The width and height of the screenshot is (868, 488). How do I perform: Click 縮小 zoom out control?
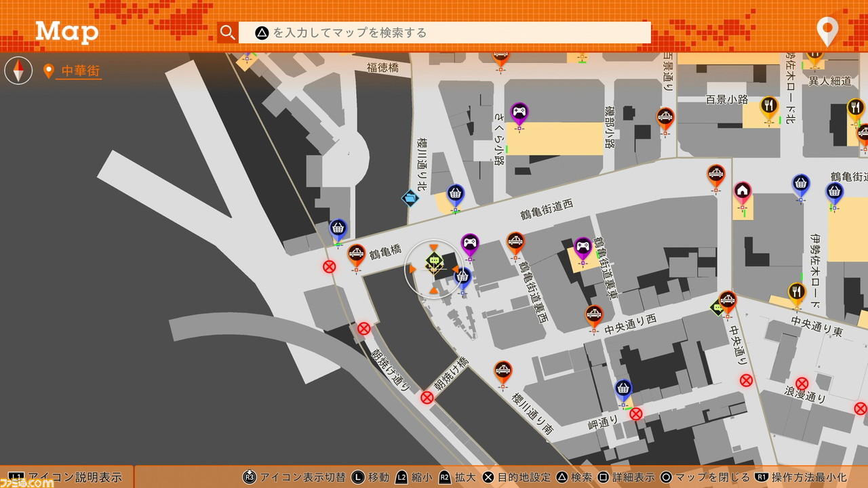(414, 477)
